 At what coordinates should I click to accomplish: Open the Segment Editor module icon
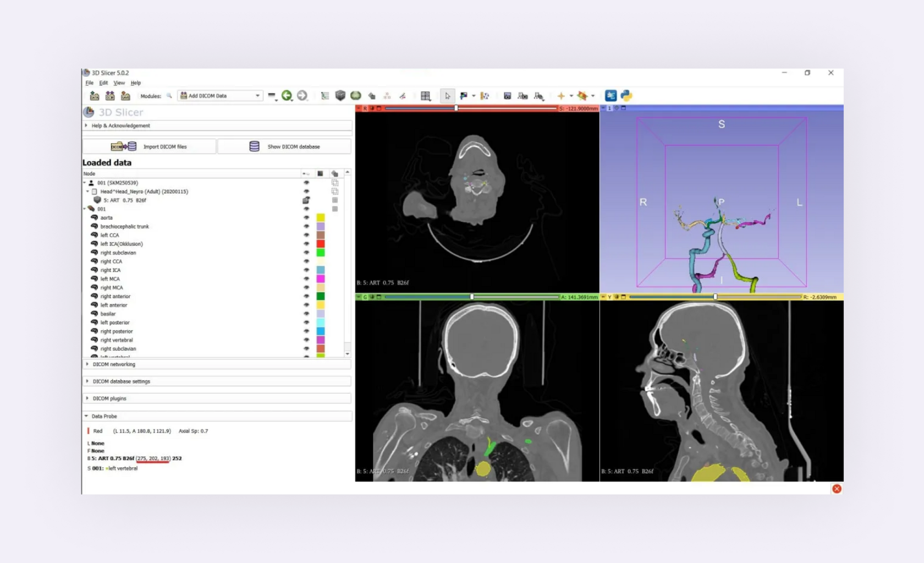point(403,96)
